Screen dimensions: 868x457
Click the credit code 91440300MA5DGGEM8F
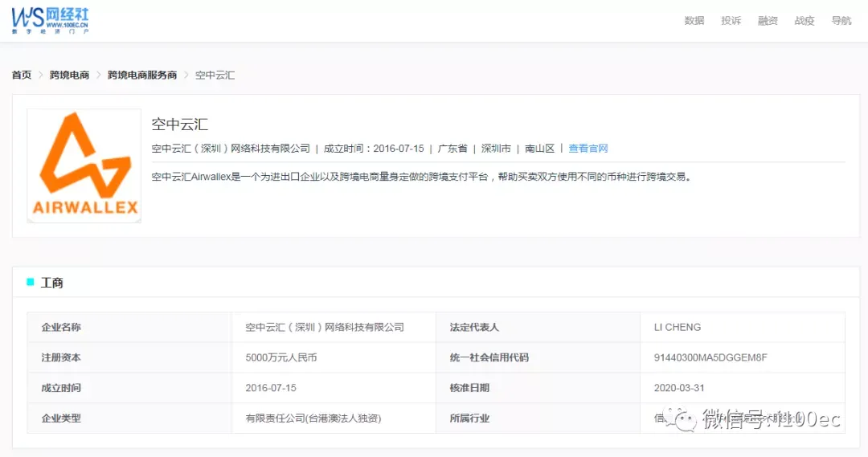click(x=710, y=357)
